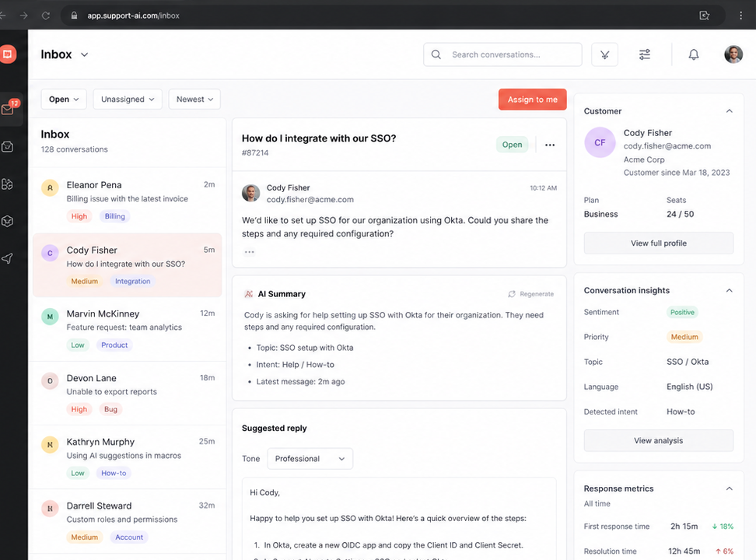This screenshot has width=756, height=560.
Task: Click the Low tag on Marvin McKinney
Action: pos(78,345)
